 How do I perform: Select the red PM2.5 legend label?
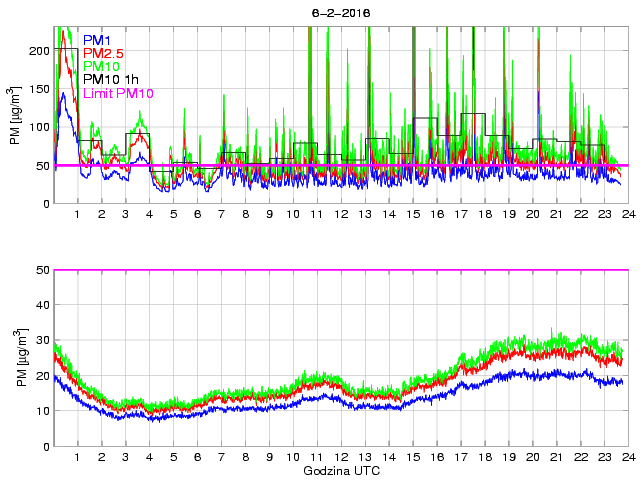click(x=103, y=53)
